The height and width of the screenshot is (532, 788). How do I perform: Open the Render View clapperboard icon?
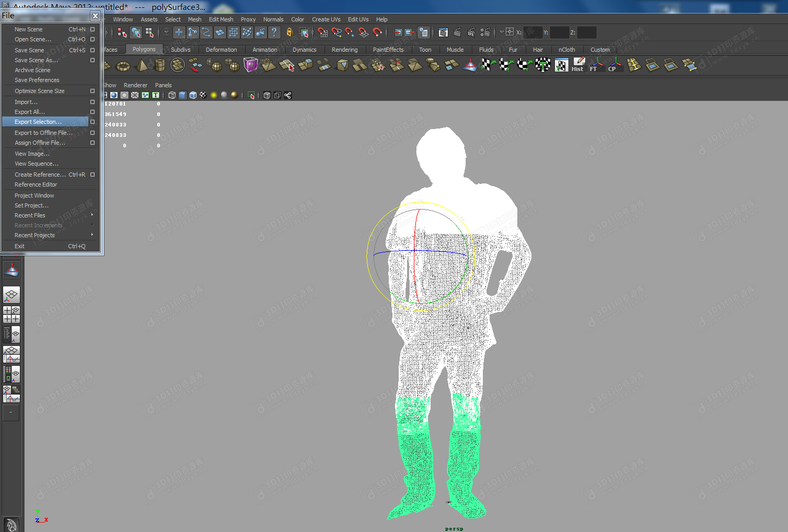443,32
